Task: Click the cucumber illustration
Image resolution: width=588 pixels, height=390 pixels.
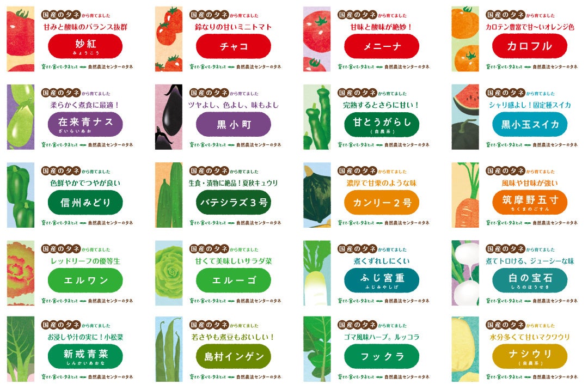Action: click(x=169, y=195)
